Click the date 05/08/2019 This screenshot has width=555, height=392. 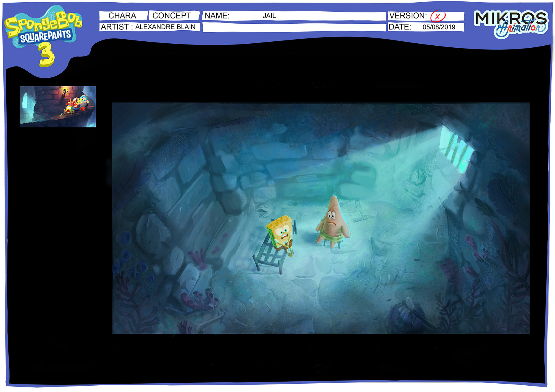pos(439,27)
